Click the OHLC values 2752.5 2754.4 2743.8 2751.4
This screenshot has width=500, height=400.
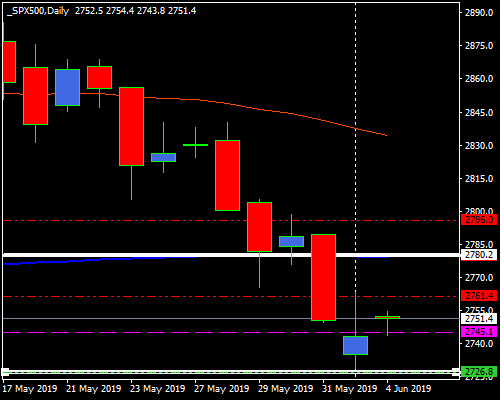[x=135, y=11]
